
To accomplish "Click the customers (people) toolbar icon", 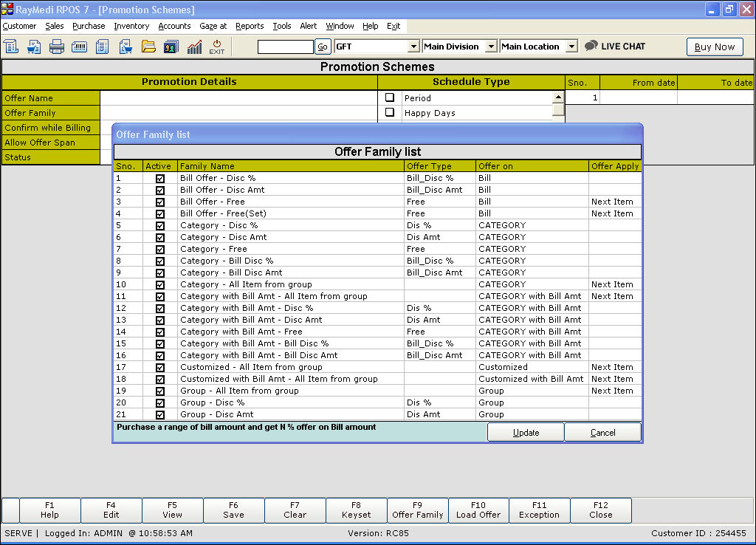I will (x=171, y=47).
